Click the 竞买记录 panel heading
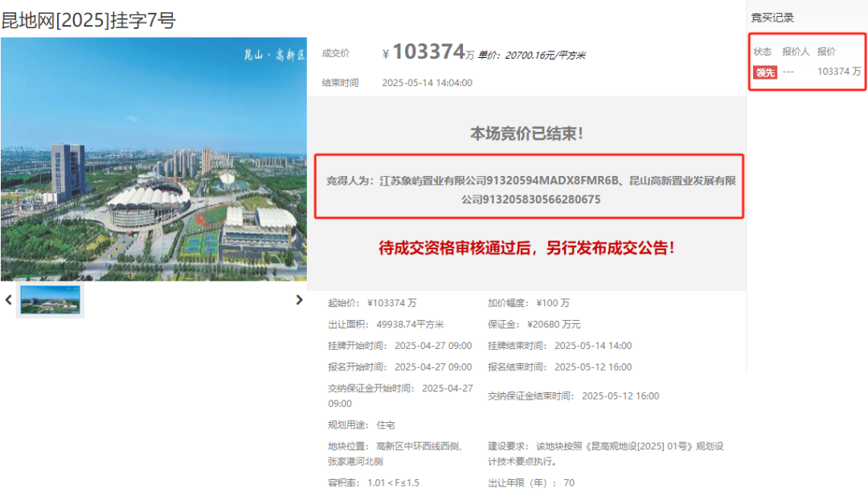868x496 pixels. pos(772,18)
